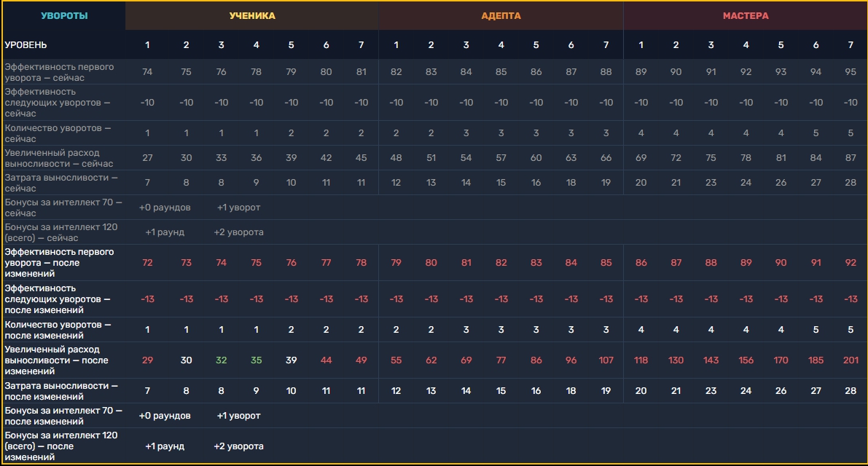Image resolution: width=868 pixels, height=466 pixels.
Task: Click the red value 49
Action: click(x=361, y=360)
